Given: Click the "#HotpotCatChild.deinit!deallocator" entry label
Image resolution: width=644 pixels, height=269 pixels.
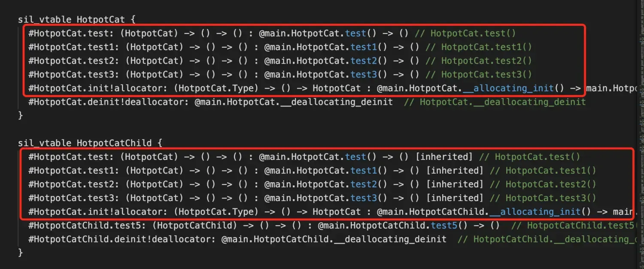Looking at the screenshot, I should 122,239.
